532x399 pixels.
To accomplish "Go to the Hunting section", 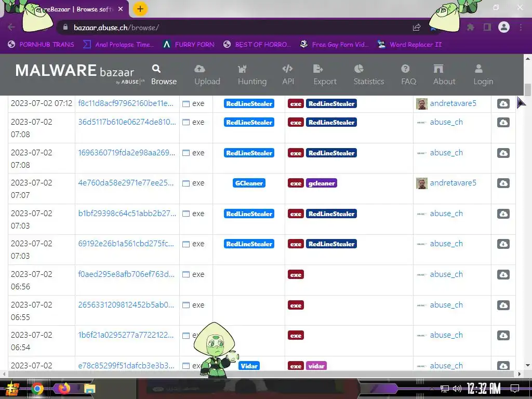I will (x=252, y=75).
